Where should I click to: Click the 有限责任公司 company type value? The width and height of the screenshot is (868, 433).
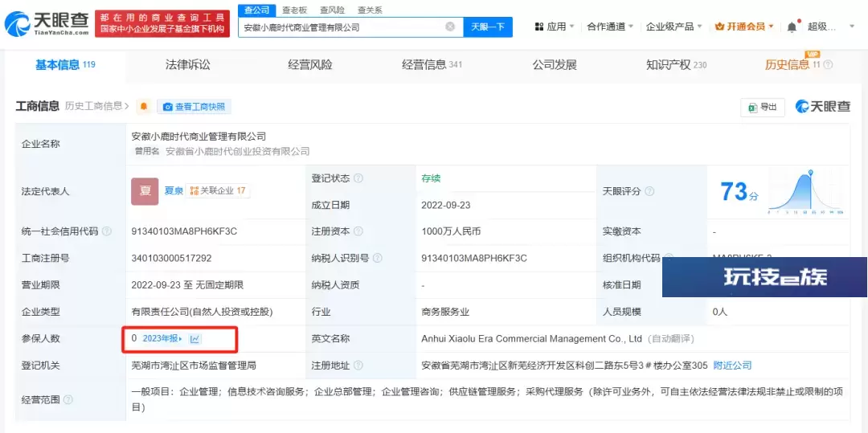pos(202,312)
